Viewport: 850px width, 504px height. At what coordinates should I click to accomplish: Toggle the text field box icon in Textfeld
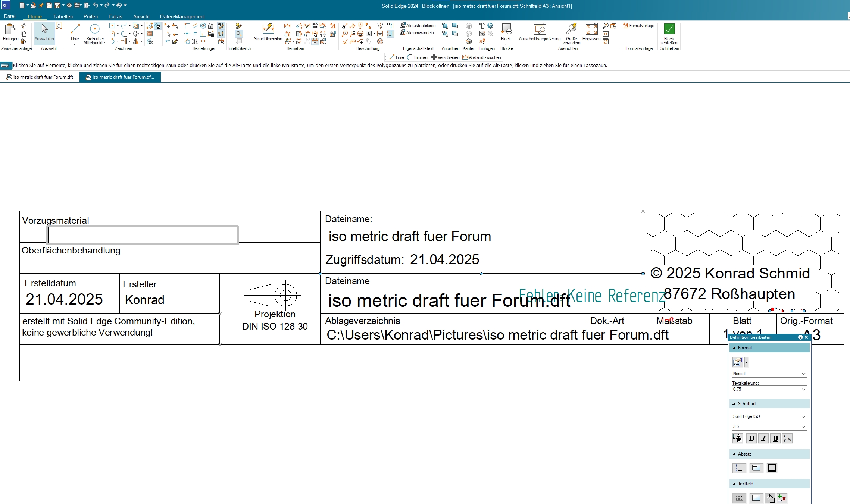pyautogui.click(x=756, y=498)
